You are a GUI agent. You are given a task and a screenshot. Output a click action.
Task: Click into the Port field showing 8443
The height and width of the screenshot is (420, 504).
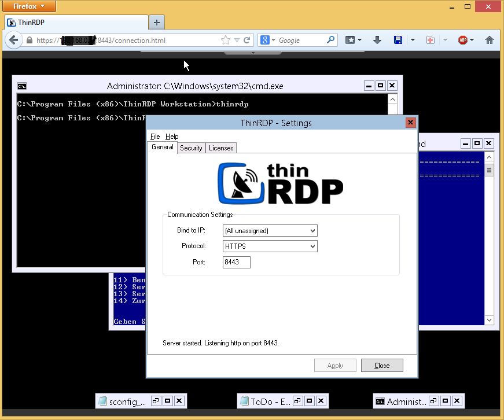click(x=237, y=263)
